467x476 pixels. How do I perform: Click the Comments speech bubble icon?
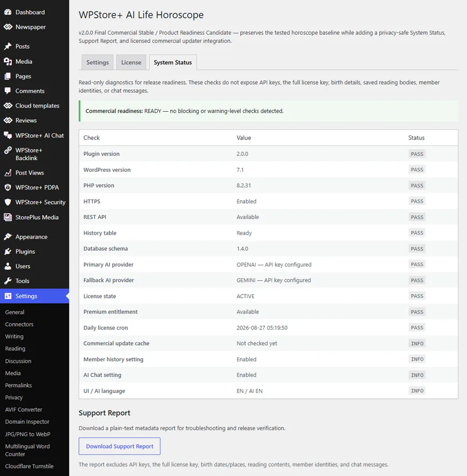[8, 91]
